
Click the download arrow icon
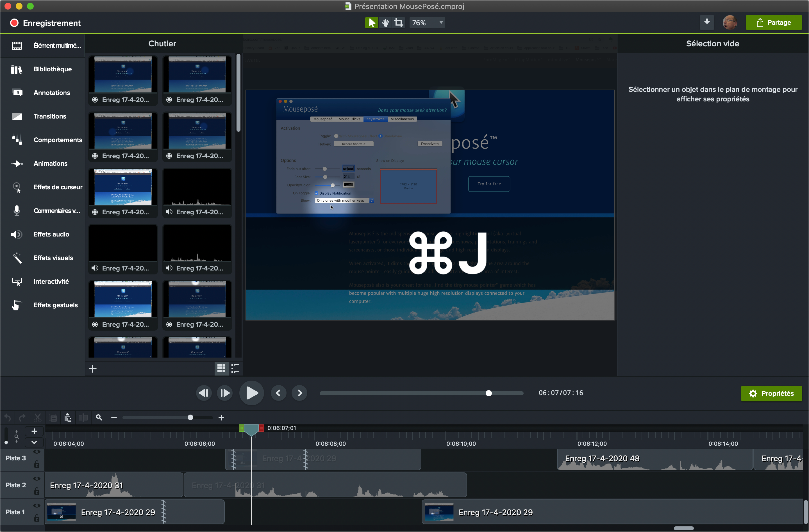(707, 22)
